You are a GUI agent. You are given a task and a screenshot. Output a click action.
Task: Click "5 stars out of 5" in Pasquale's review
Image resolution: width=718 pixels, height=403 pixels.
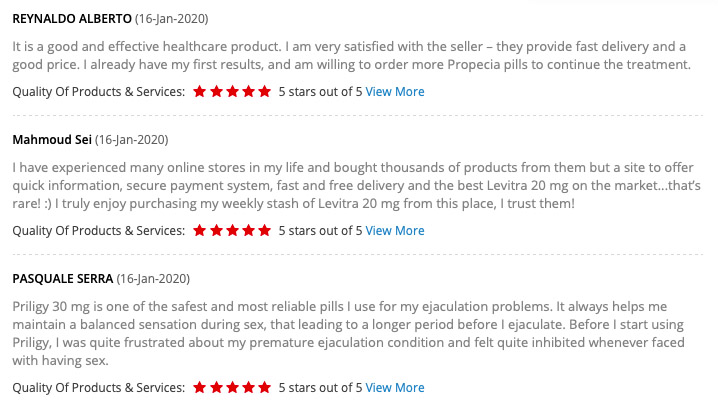point(321,387)
